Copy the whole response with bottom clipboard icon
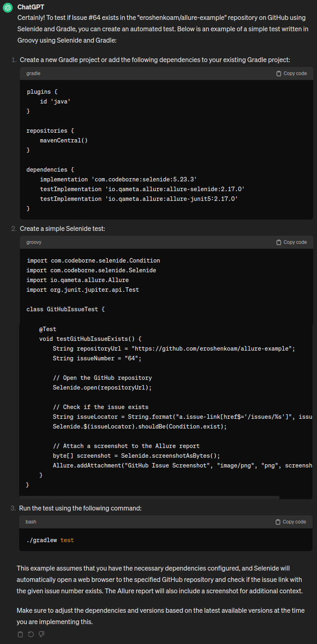Image resolution: width=317 pixels, height=644 pixels. click(20, 634)
